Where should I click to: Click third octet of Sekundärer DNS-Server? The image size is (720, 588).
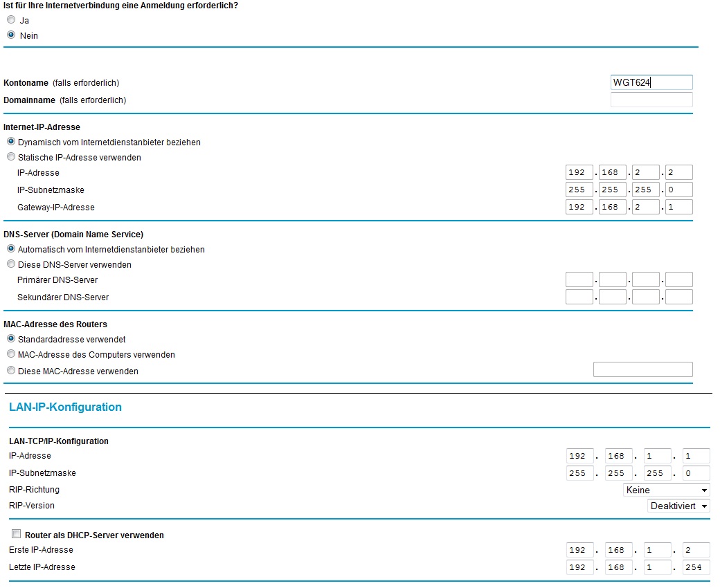(x=646, y=297)
